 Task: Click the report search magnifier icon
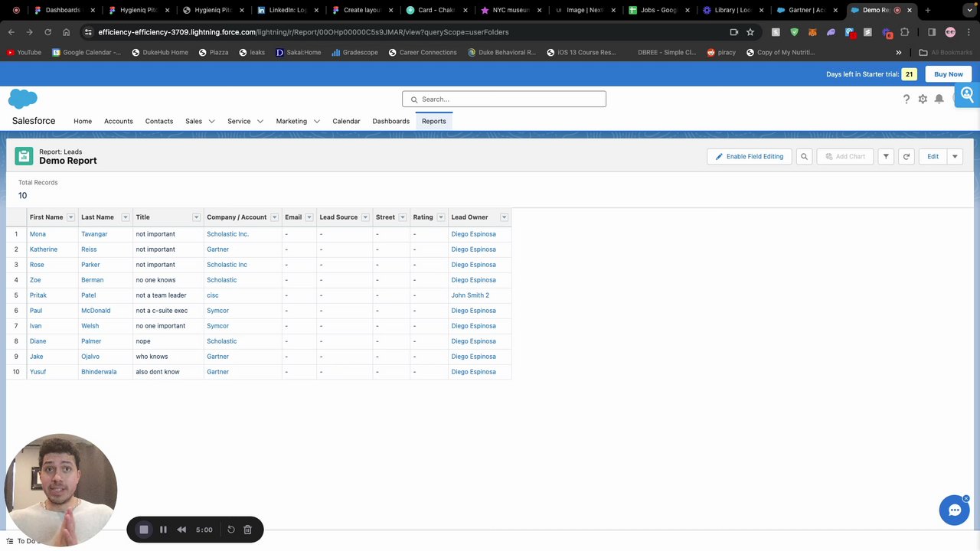pyautogui.click(x=804, y=156)
